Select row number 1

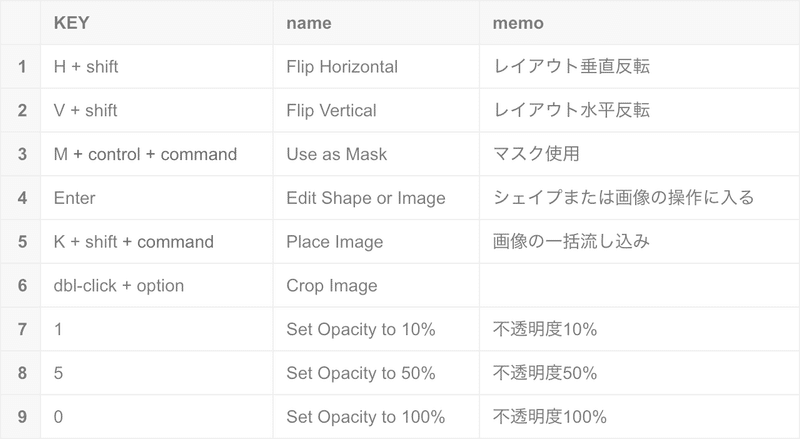click(20, 66)
